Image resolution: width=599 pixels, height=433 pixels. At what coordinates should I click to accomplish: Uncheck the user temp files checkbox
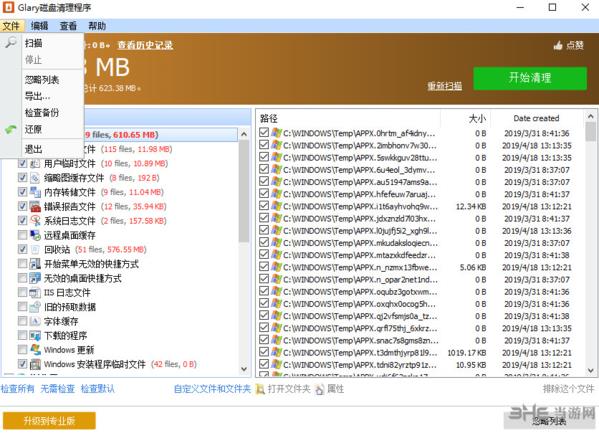click(x=22, y=164)
